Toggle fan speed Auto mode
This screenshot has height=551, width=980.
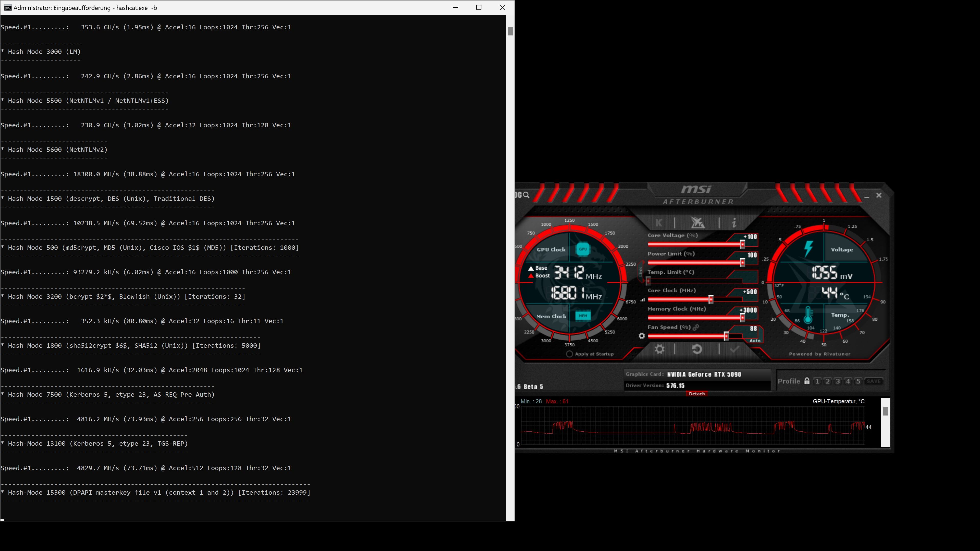click(755, 341)
